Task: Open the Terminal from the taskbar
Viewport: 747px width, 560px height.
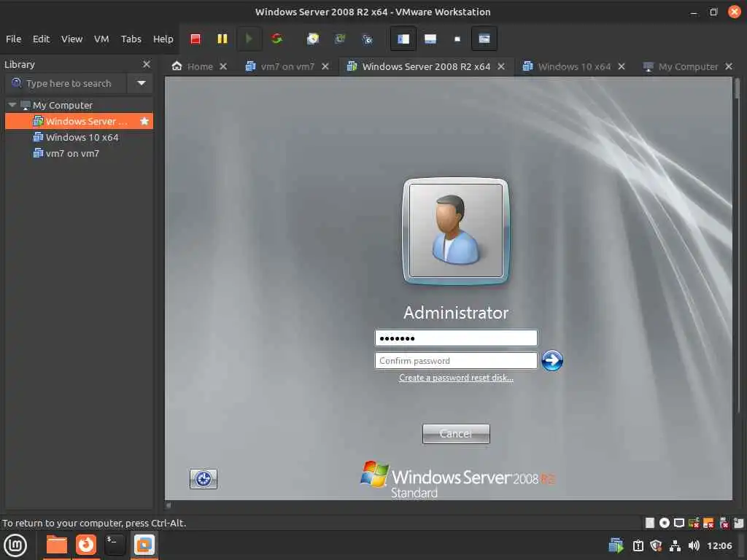Action: click(x=115, y=545)
